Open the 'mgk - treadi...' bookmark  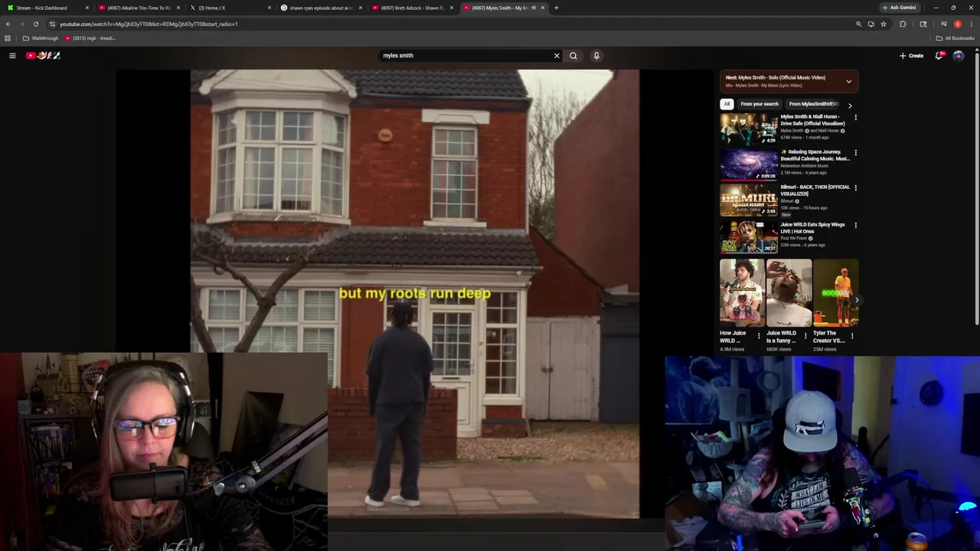click(x=90, y=38)
